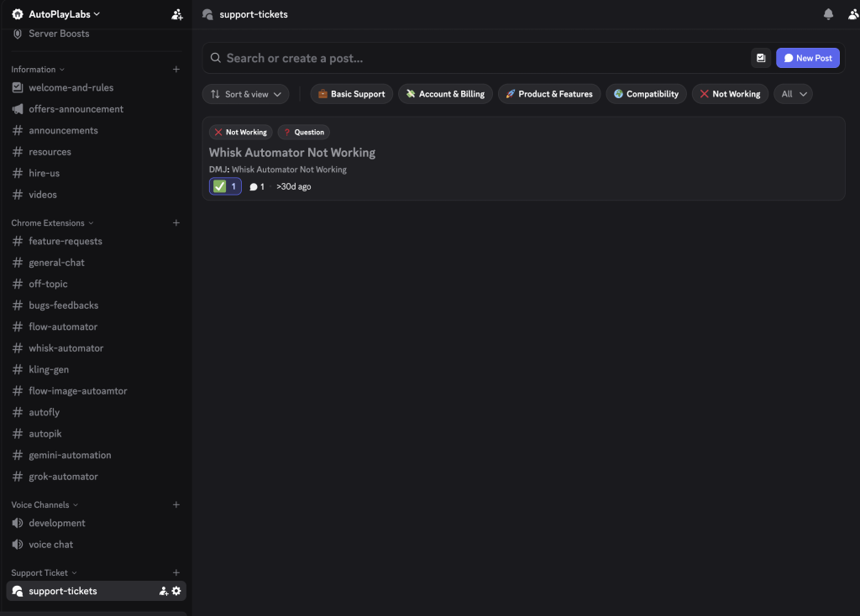This screenshot has height=616, width=860.
Task: Filter by Compatibility tag
Action: click(x=646, y=94)
